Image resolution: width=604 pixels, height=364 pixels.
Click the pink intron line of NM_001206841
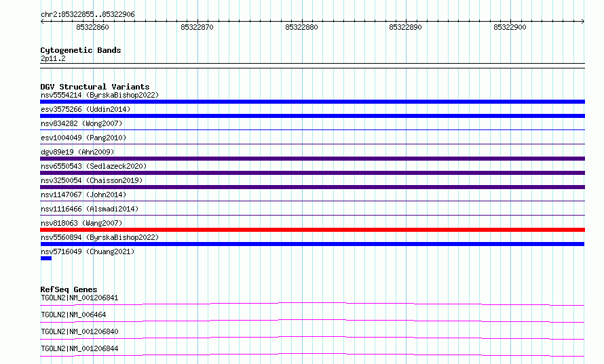click(312, 303)
